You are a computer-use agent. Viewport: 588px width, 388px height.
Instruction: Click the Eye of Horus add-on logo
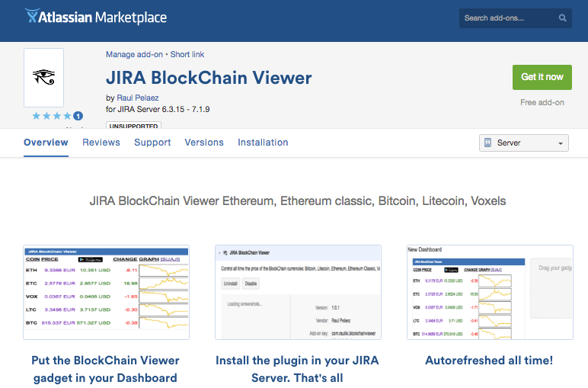44,77
